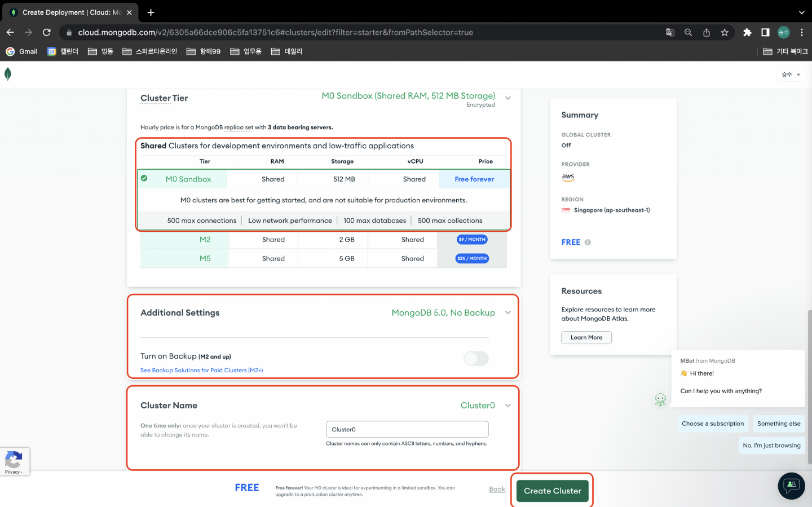Click the Cluster Tier heading
The width and height of the screenshot is (812, 507).
(164, 98)
